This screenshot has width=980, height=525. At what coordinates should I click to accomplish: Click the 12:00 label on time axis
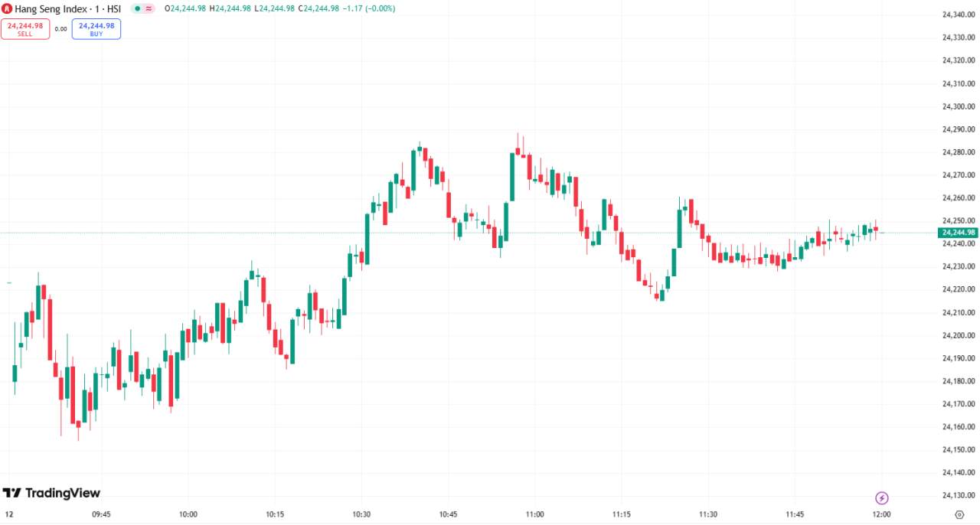[881, 514]
